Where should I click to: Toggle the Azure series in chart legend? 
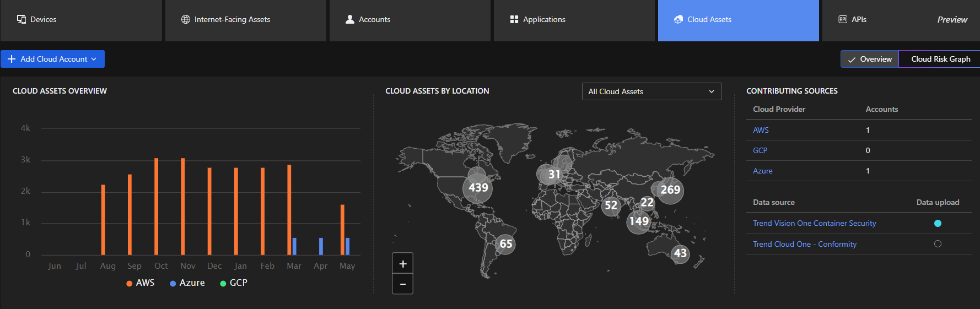pos(187,283)
